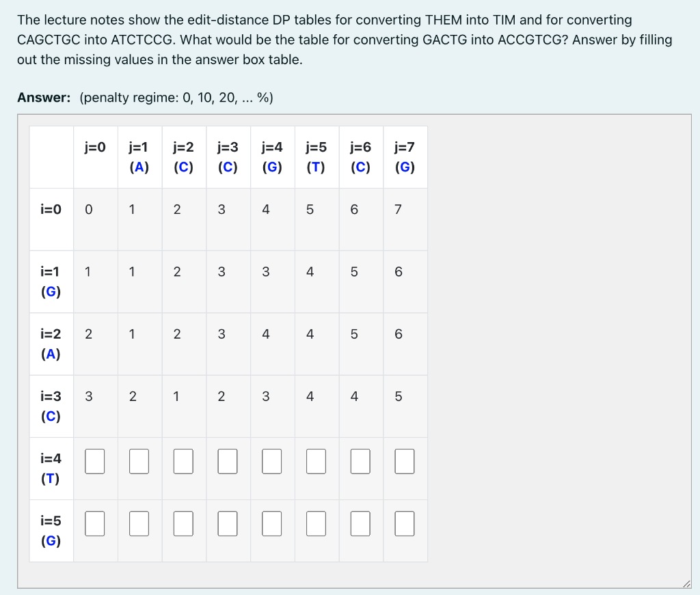This screenshot has width=700, height=595.
Task: Click the input box in row i=5, column j=4
Action: 271,523
